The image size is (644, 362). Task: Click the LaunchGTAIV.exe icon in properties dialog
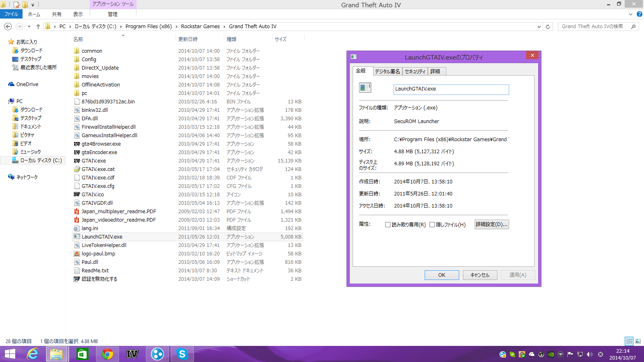click(365, 87)
